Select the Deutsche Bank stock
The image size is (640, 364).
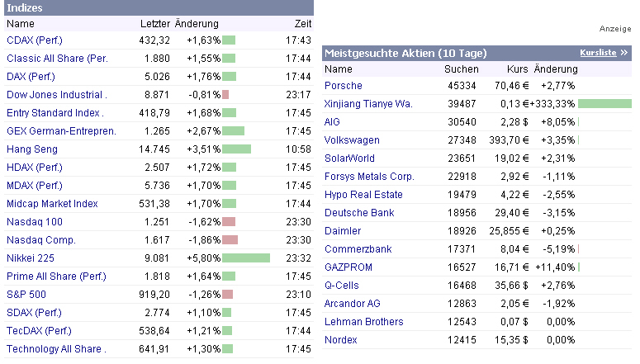pos(359,213)
